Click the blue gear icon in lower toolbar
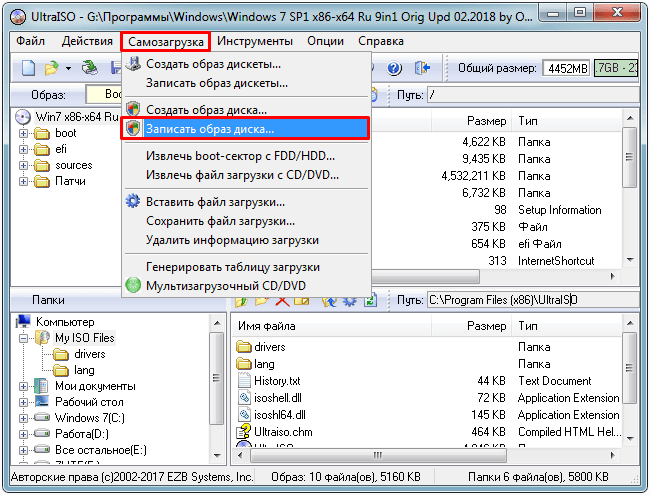The width and height of the screenshot is (650, 495). coord(349,301)
